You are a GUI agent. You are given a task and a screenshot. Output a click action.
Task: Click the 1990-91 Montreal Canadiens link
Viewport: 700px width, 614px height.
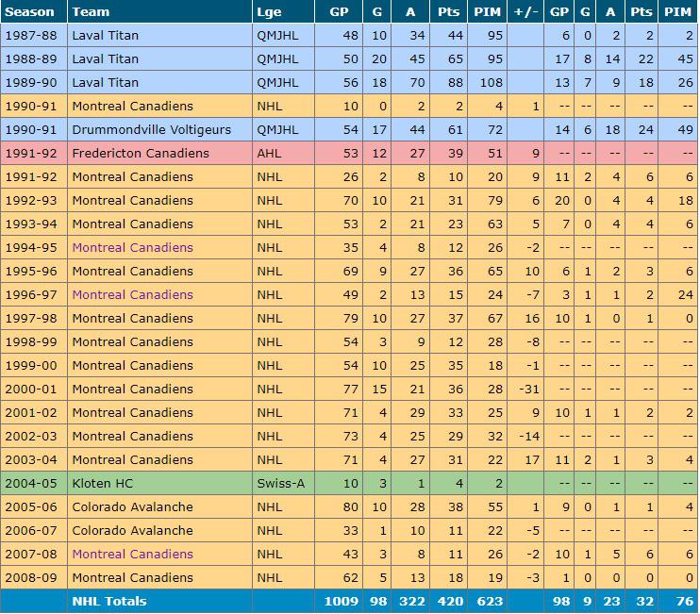(132, 106)
